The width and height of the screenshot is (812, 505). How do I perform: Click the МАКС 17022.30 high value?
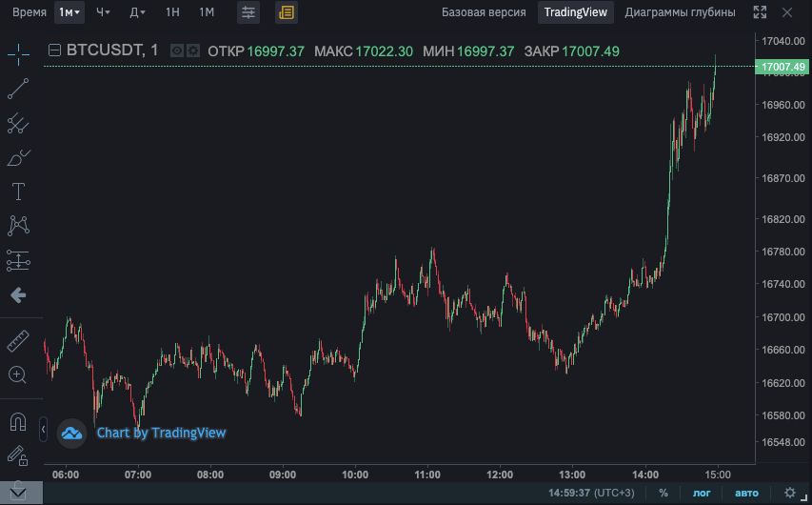coord(364,51)
